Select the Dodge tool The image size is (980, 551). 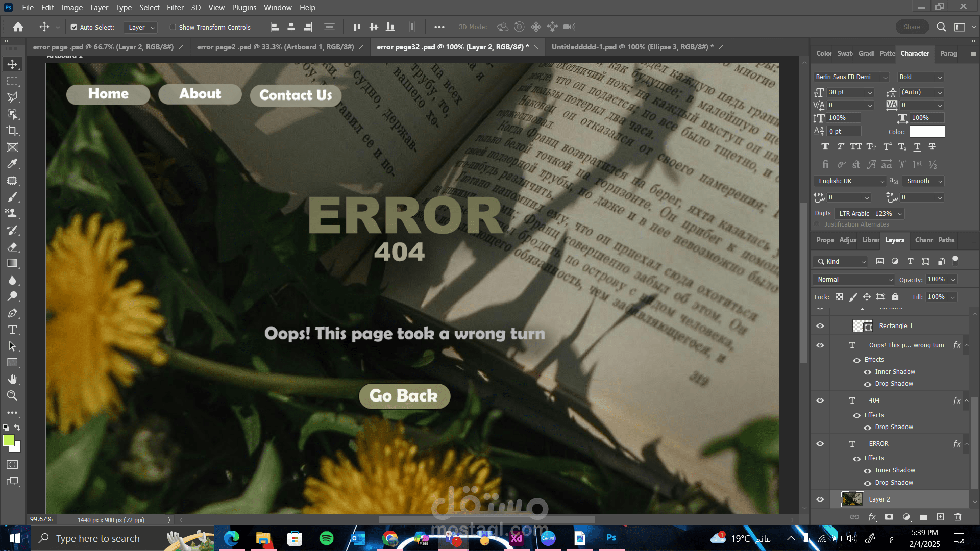(x=13, y=296)
